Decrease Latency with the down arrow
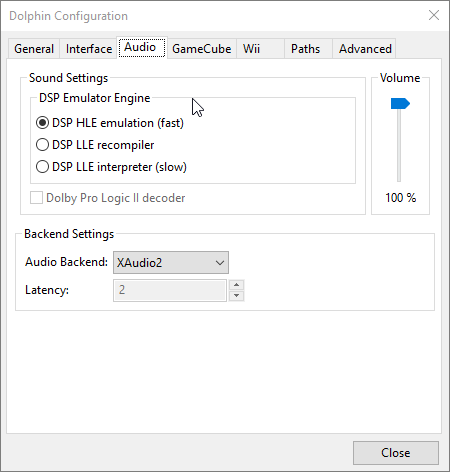The width and height of the screenshot is (450, 472). click(236, 295)
